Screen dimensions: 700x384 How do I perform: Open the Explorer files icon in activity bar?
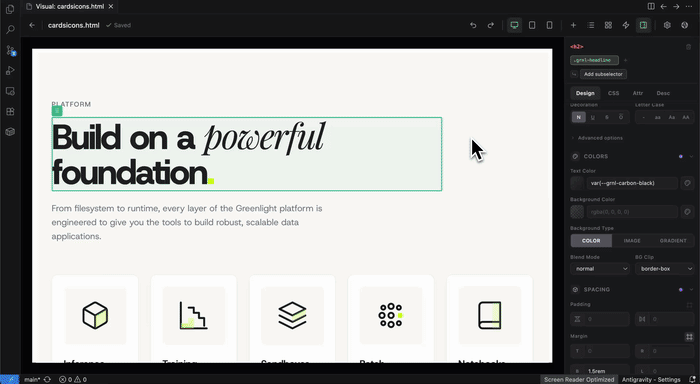click(x=10, y=9)
